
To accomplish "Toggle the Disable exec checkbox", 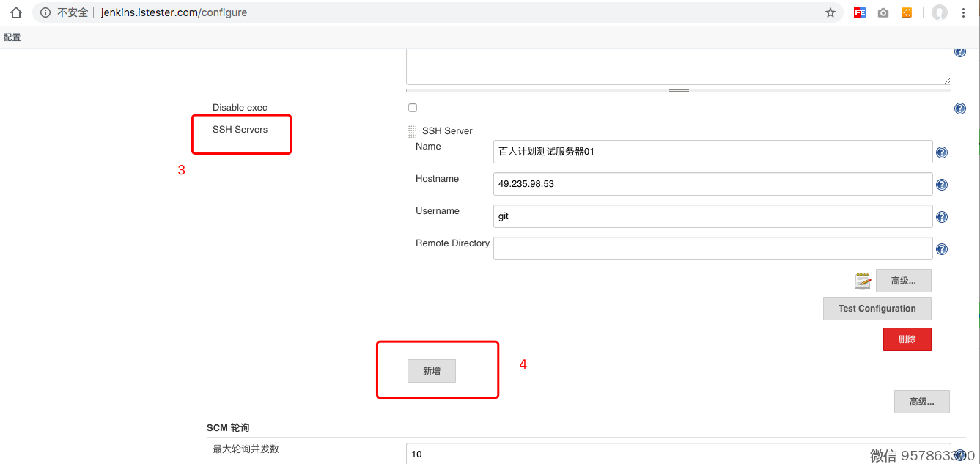I will [x=413, y=108].
